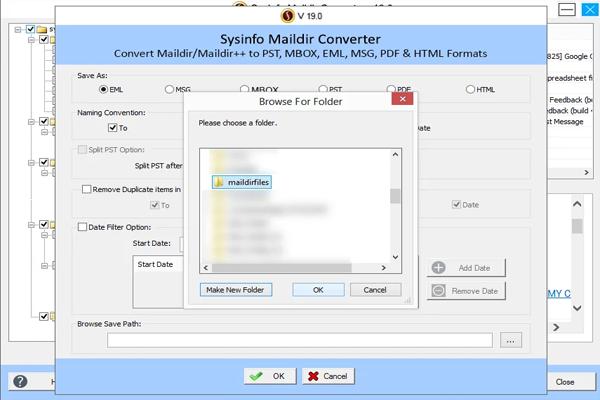Screen dimensions: 600x400
Task: Click the maildirfiles folder icon
Action: 218,182
